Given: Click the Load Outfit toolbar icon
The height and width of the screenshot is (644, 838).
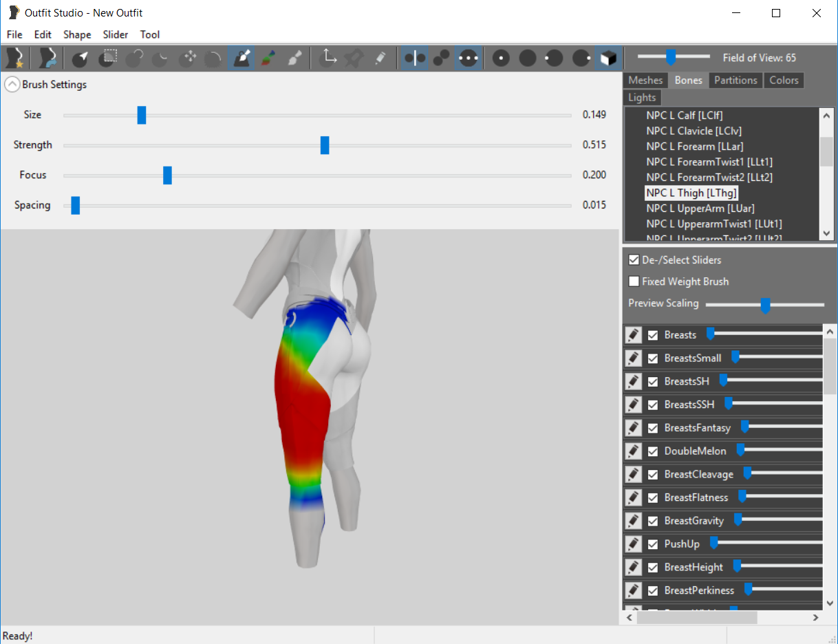Looking at the screenshot, I should click(x=47, y=58).
